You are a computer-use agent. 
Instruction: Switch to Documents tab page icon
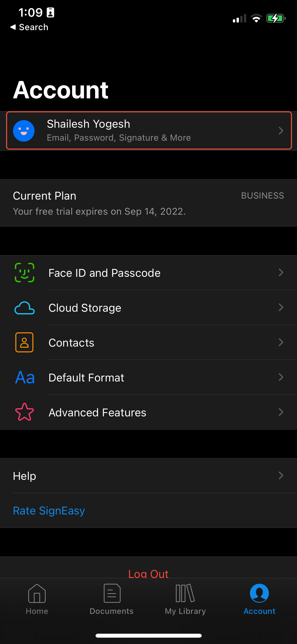(112, 593)
